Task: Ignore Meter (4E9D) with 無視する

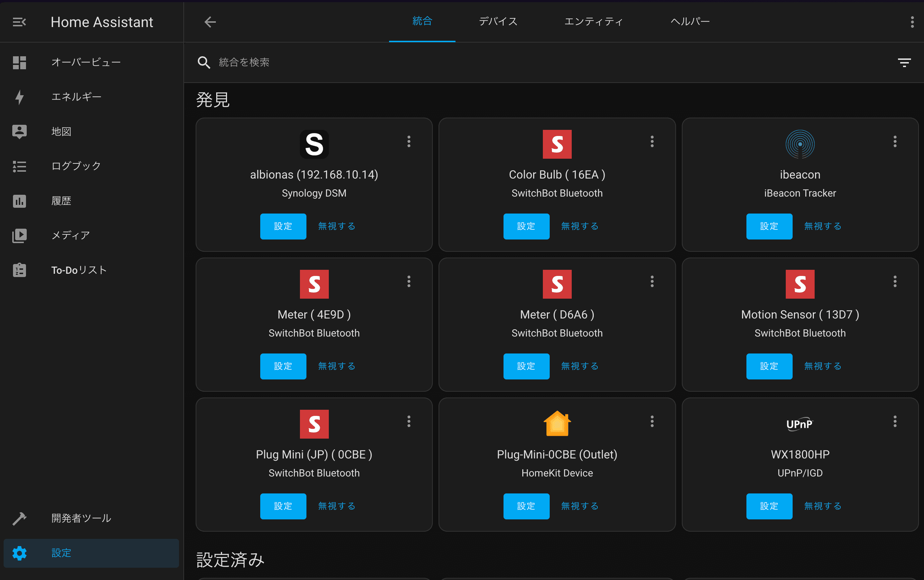Action: [337, 366]
